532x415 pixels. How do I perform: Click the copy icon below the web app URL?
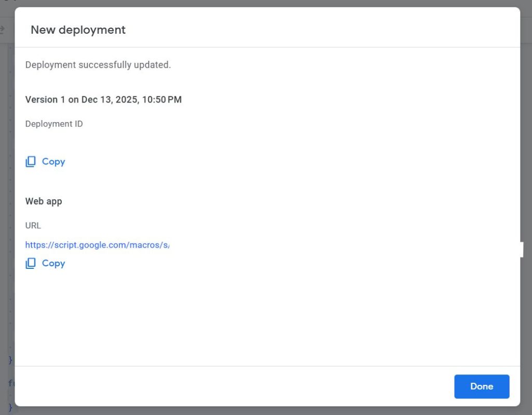click(31, 264)
